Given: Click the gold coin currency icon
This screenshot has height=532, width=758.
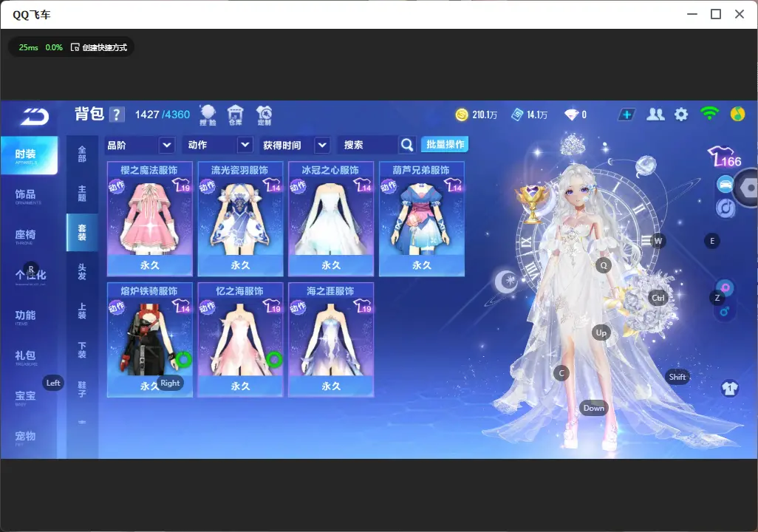Looking at the screenshot, I should click(x=462, y=115).
